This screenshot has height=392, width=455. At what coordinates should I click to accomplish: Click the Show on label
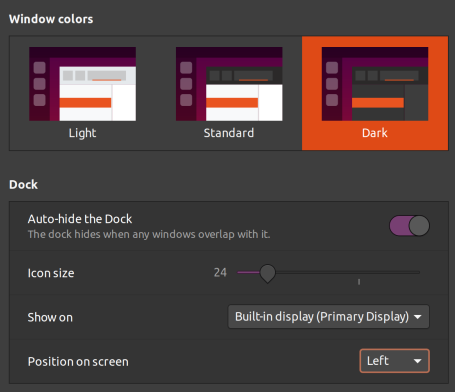[50, 317]
